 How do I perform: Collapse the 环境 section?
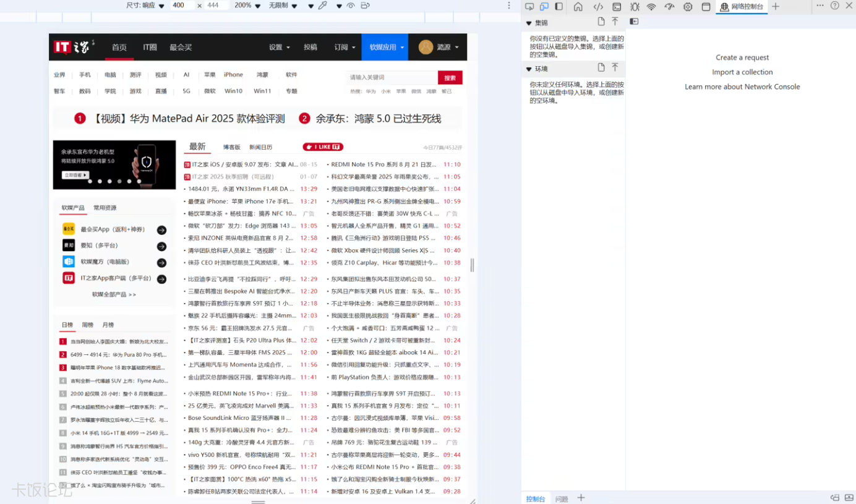click(529, 69)
